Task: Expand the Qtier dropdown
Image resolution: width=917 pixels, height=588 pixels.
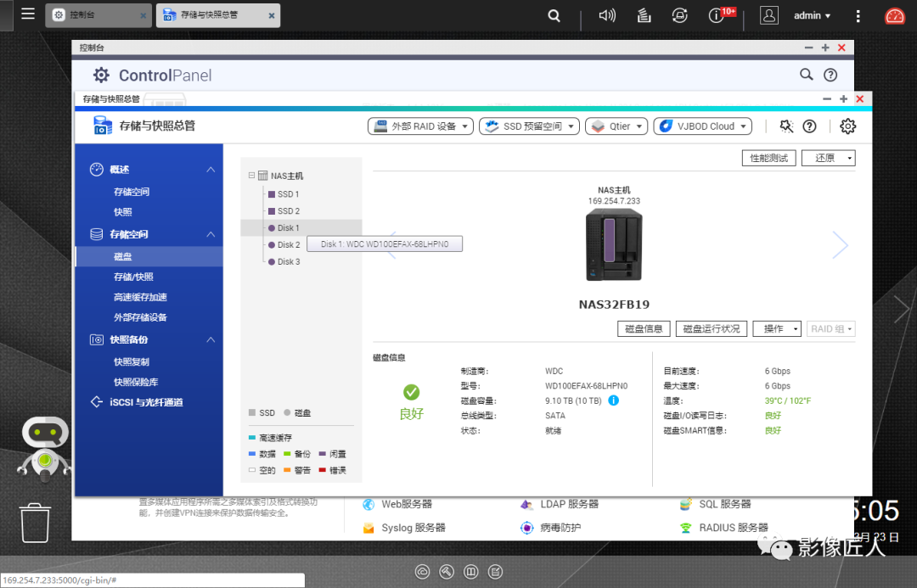Action: coord(616,126)
